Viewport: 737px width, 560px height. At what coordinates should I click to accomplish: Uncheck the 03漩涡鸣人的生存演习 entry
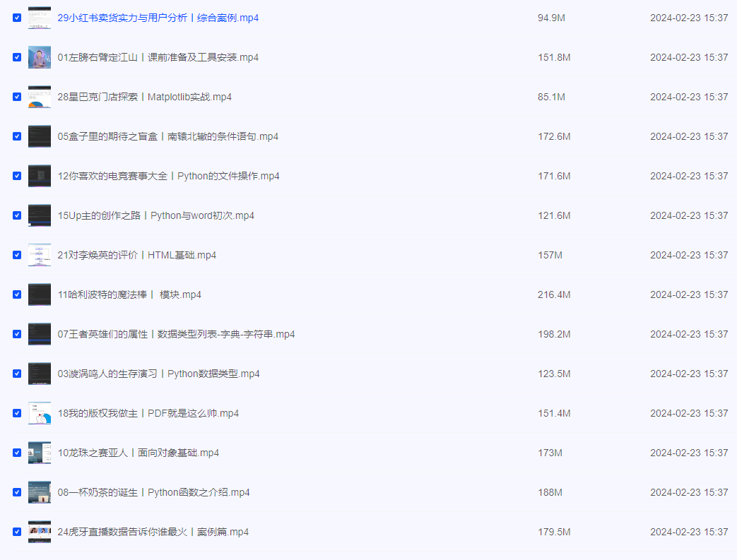(16, 374)
